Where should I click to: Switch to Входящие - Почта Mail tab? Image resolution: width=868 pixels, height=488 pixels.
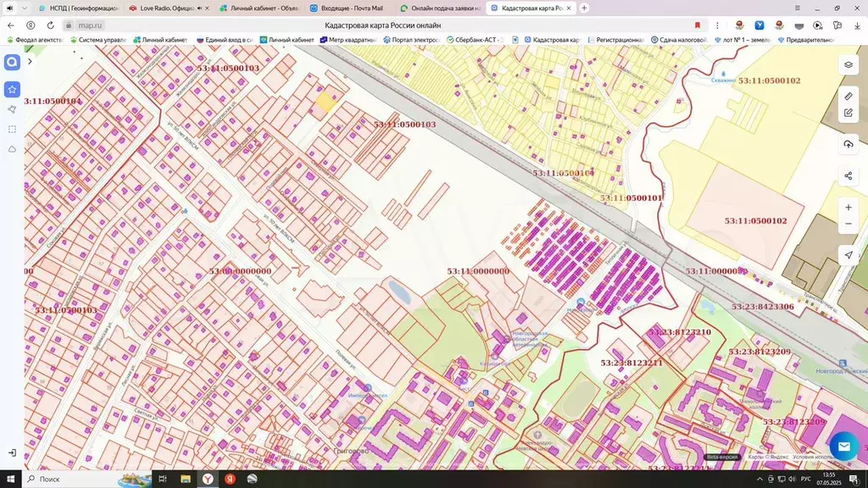pos(350,8)
